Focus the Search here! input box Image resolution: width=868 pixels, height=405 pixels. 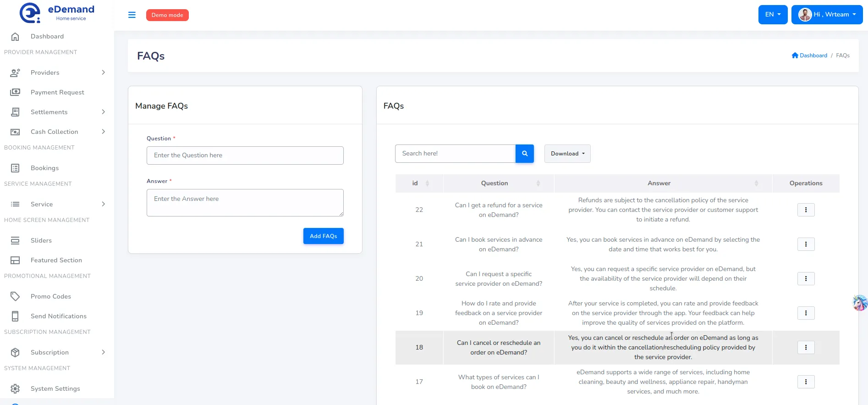(455, 154)
